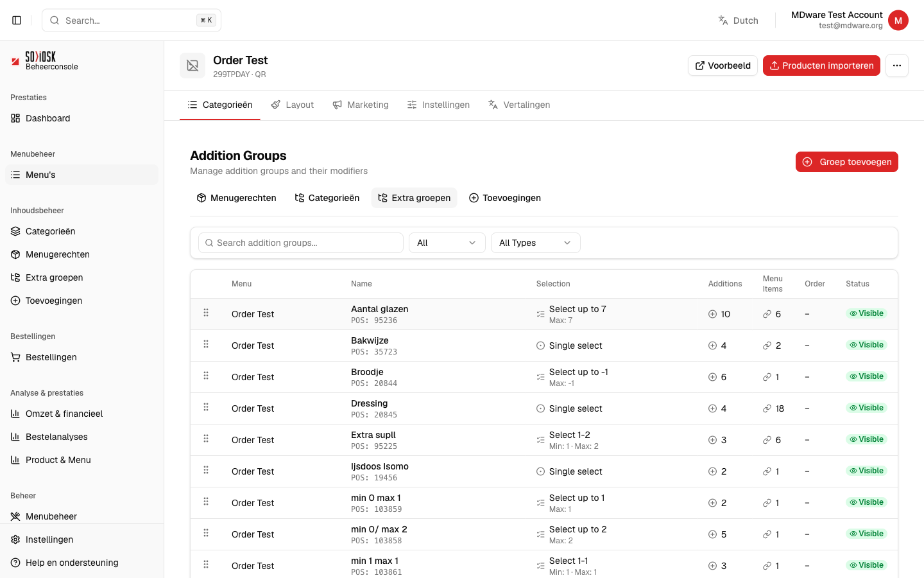Open Bestellingen in the sidebar
Image resolution: width=924 pixels, height=578 pixels.
coord(81,357)
